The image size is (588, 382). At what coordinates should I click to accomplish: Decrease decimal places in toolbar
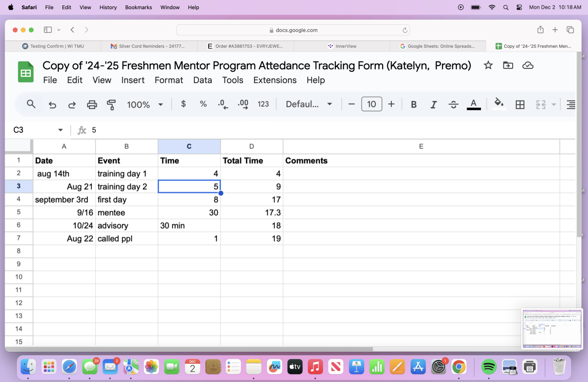tap(223, 105)
